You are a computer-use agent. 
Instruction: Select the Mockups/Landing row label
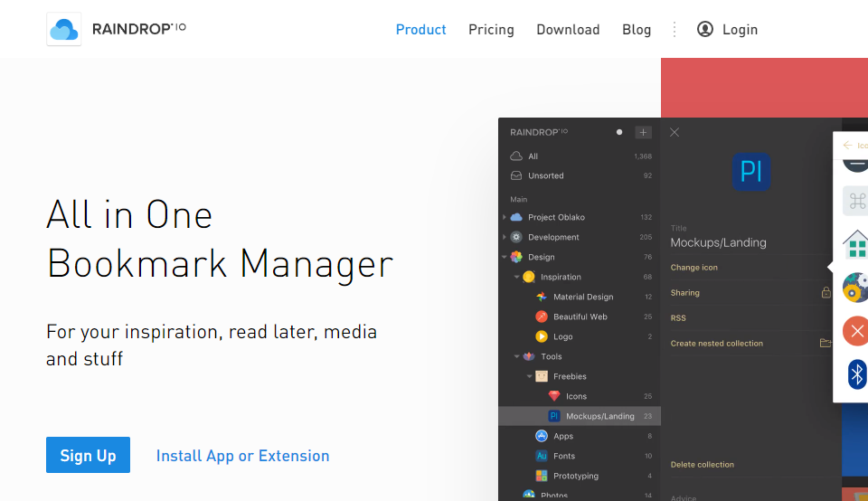(x=600, y=416)
